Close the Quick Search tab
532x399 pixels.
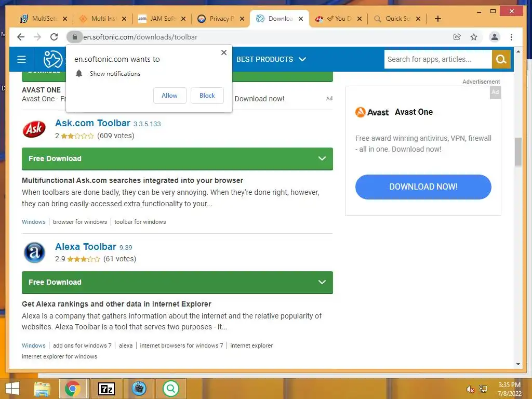(x=418, y=19)
